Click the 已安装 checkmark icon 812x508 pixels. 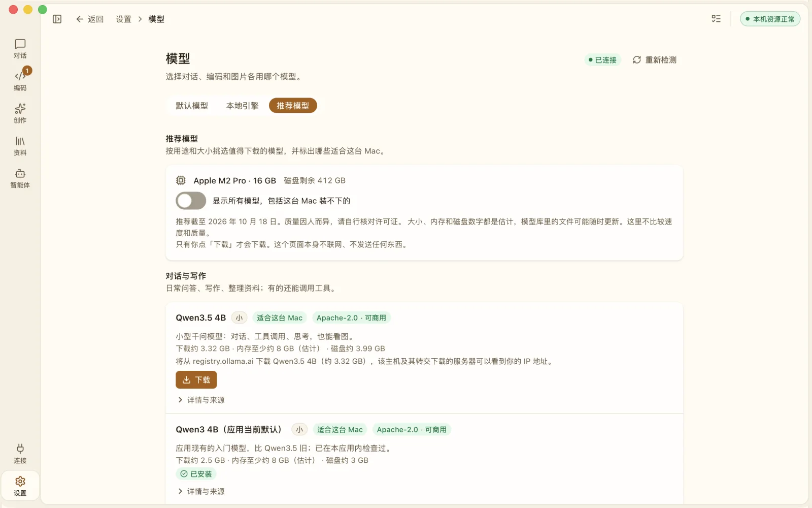click(184, 474)
